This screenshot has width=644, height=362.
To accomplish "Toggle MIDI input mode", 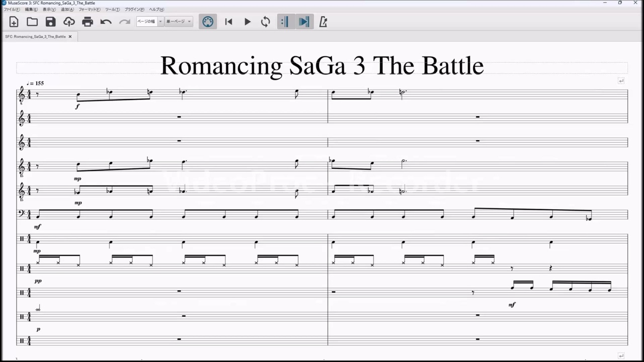I will pos(208,21).
